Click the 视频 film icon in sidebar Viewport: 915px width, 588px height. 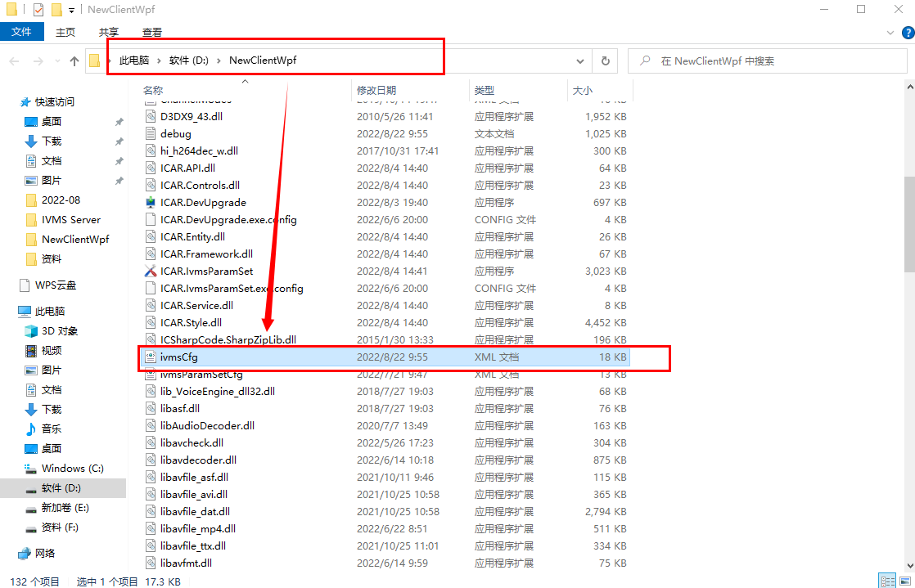pyautogui.click(x=31, y=351)
